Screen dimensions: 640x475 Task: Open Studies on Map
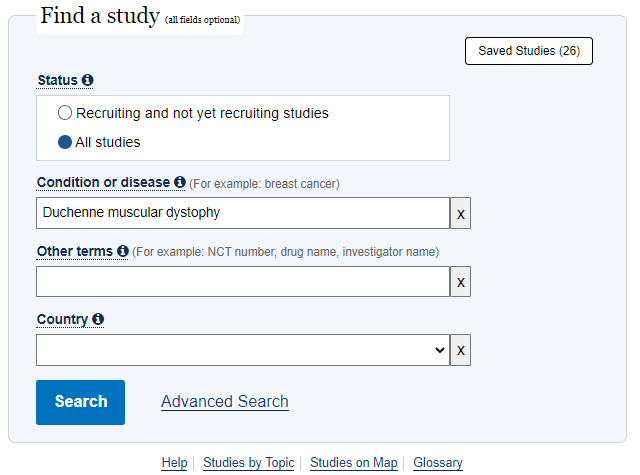coord(354,463)
